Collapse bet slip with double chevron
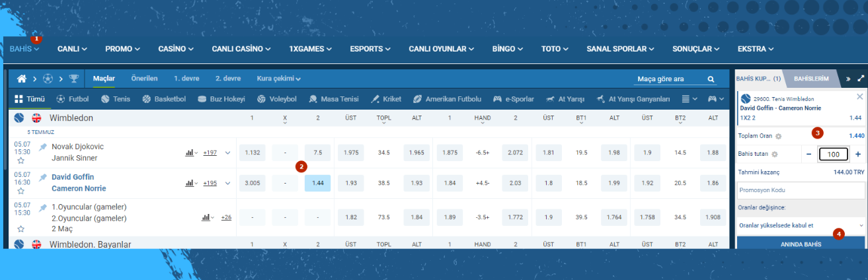 [x=848, y=79]
